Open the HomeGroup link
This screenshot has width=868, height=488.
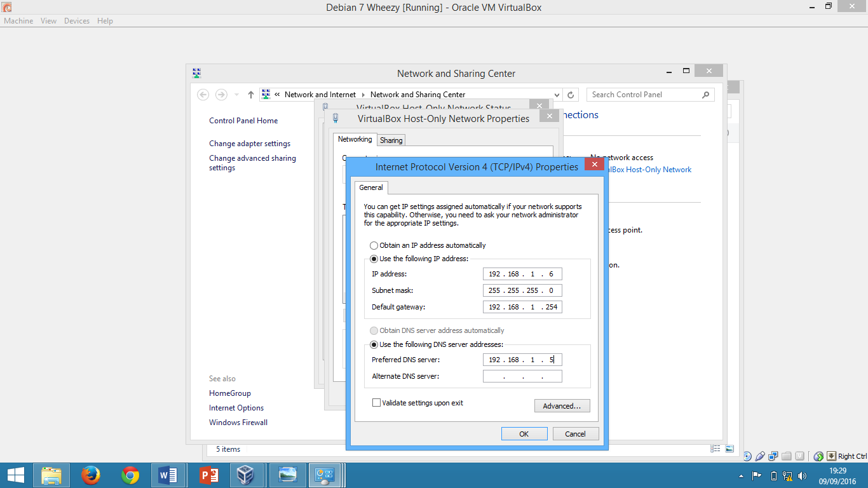tap(230, 393)
